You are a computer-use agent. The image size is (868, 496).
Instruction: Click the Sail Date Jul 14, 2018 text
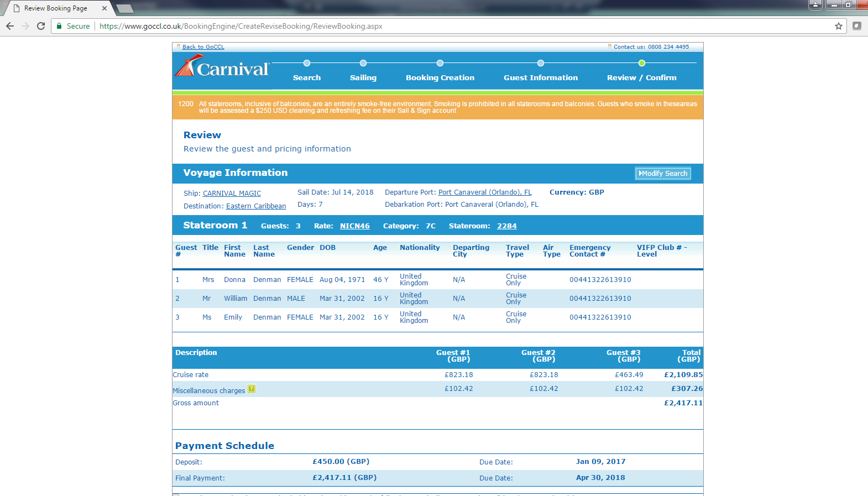click(336, 192)
